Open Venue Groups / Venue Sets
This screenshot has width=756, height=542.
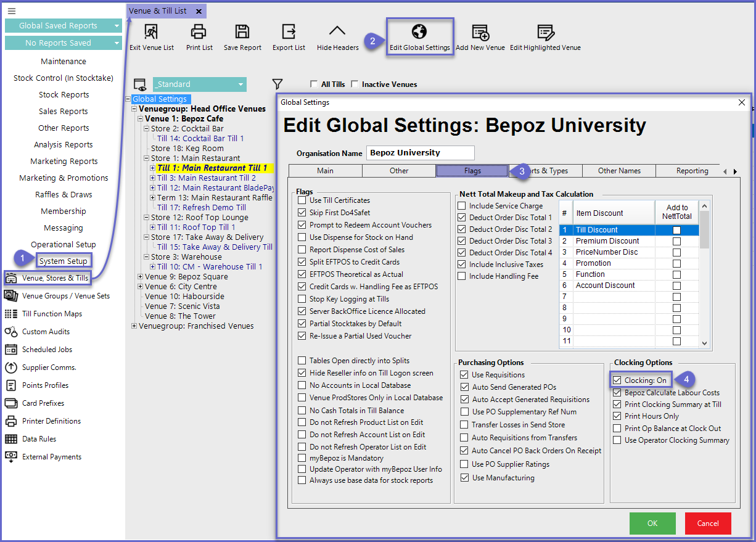click(57, 296)
